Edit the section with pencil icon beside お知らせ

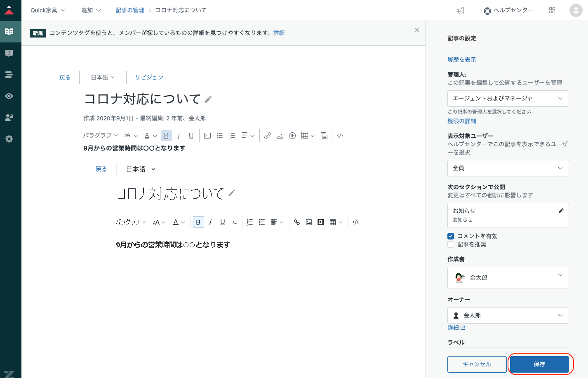coord(561,211)
